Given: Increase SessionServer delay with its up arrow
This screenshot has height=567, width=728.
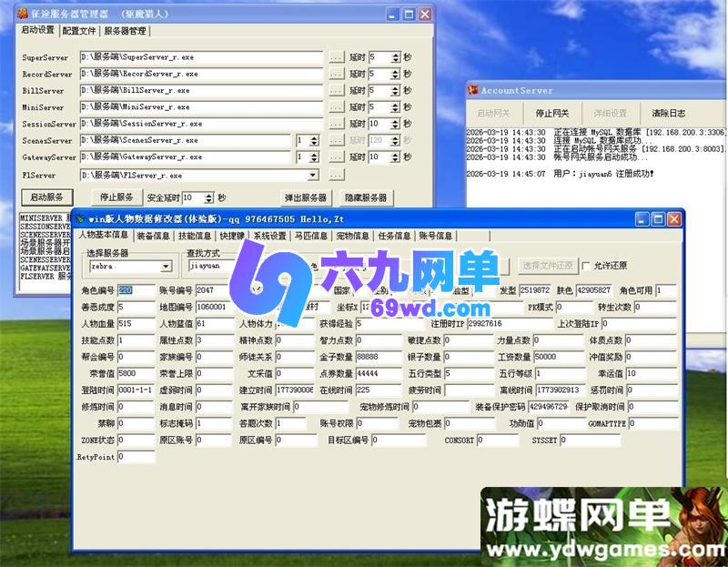Looking at the screenshot, I should click(x=395, y=120).
